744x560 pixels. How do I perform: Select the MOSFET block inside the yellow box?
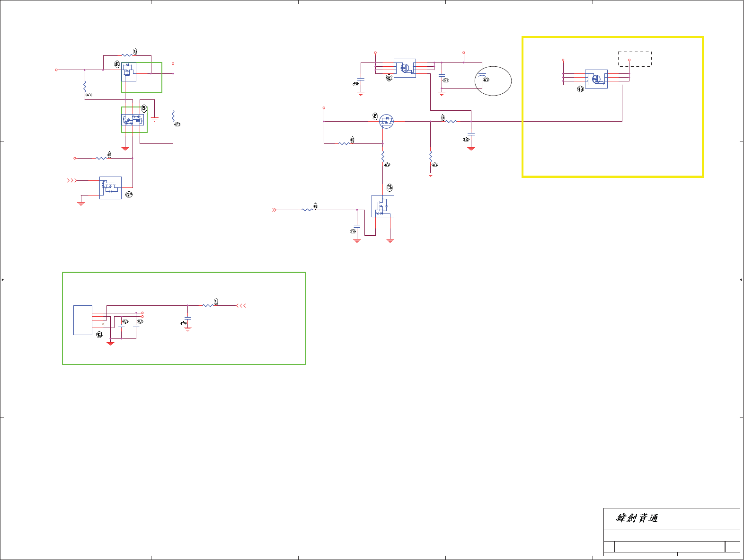pos(596,79)
